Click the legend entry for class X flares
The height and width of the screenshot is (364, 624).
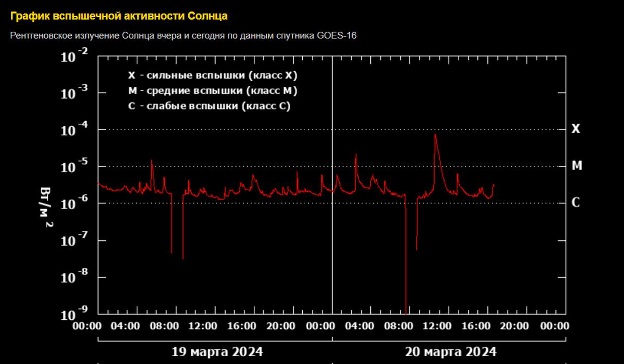tap(212, 75)
